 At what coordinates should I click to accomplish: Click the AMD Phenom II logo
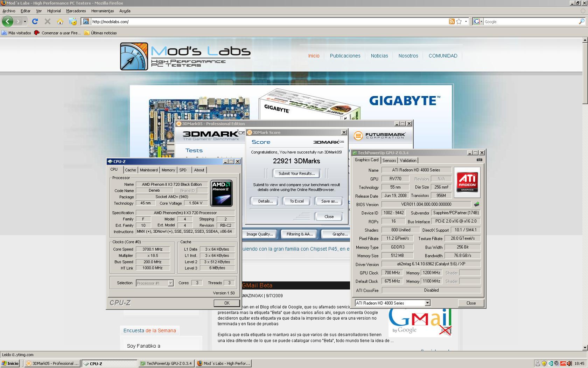(222, 193)
